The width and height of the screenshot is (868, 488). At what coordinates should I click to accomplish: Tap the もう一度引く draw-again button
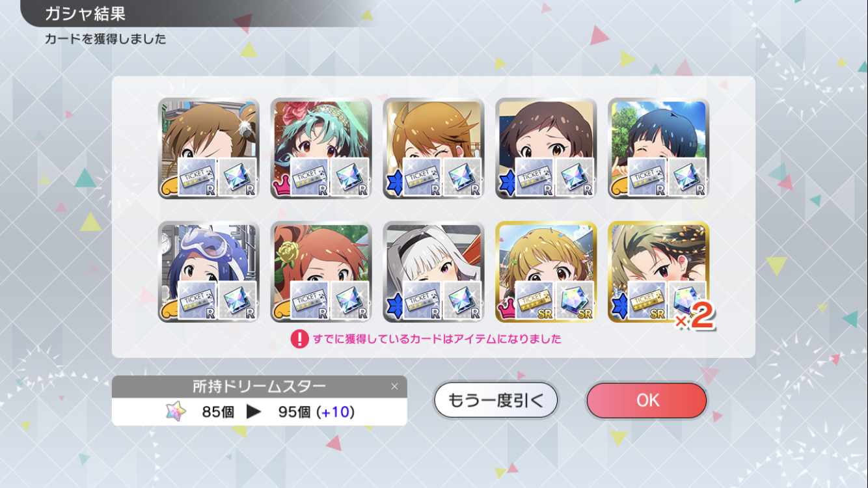point(496,400)
